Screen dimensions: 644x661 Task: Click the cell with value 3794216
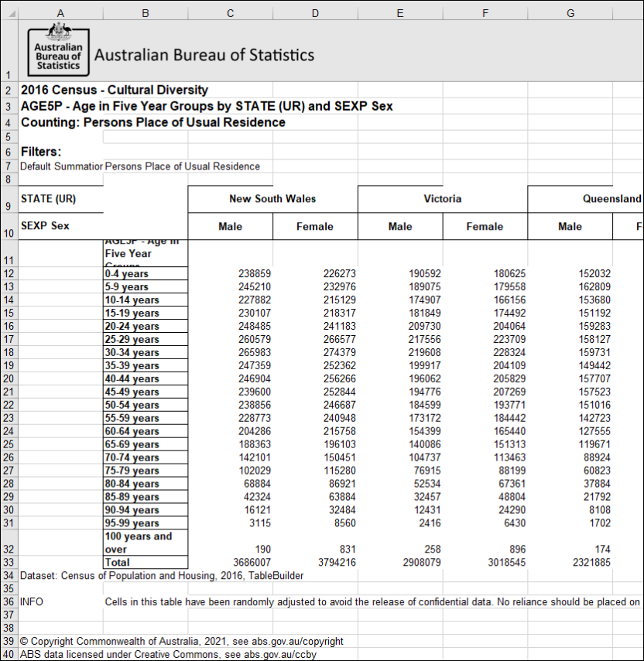(315, 562)
